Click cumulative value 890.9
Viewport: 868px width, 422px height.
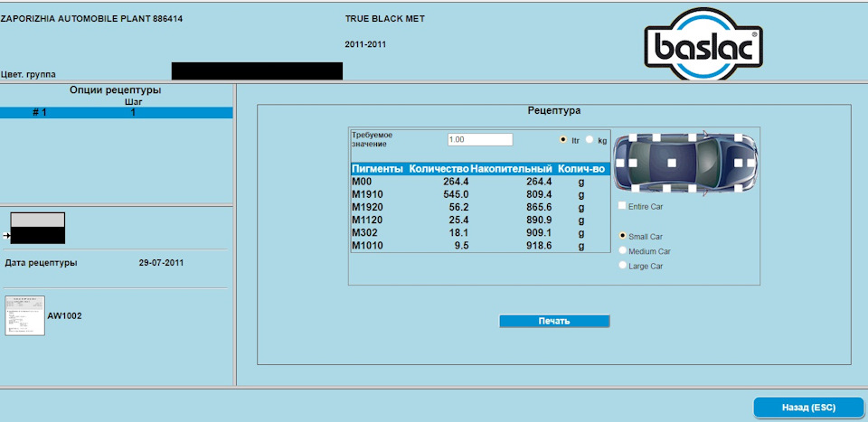pos(539,220)
